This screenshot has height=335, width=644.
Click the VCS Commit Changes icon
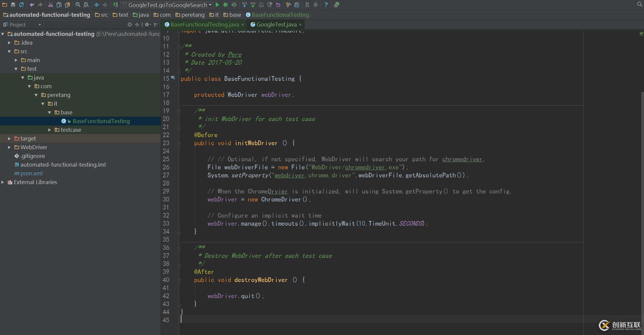(253, 5)
